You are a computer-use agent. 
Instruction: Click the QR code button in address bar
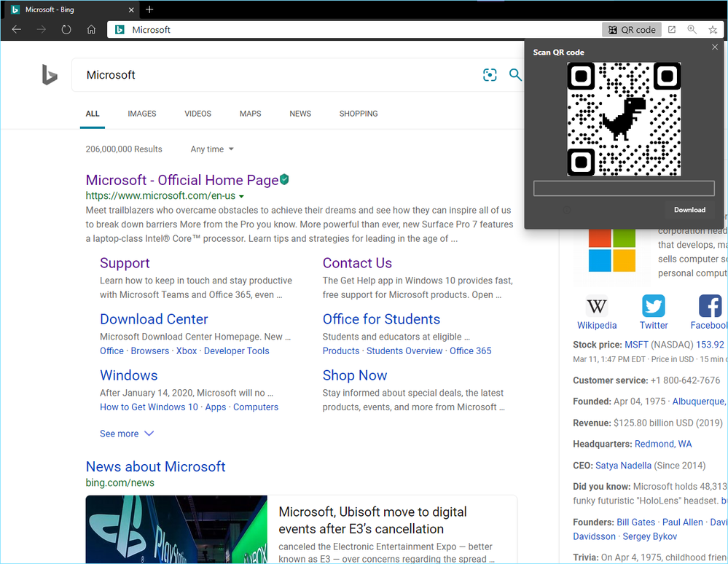click(x=631, y=30)
